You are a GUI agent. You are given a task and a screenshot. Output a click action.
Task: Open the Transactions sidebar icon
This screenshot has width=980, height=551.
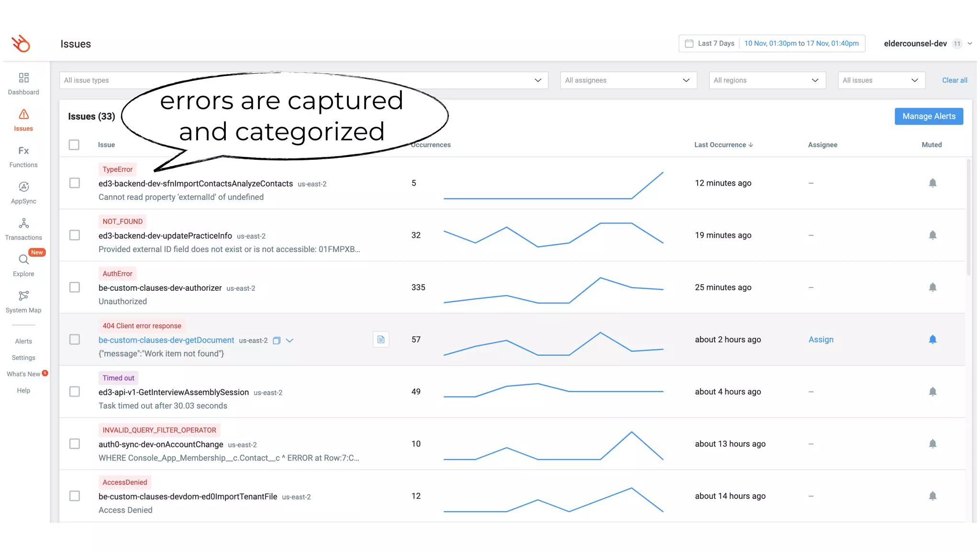(x=23, y=223)
